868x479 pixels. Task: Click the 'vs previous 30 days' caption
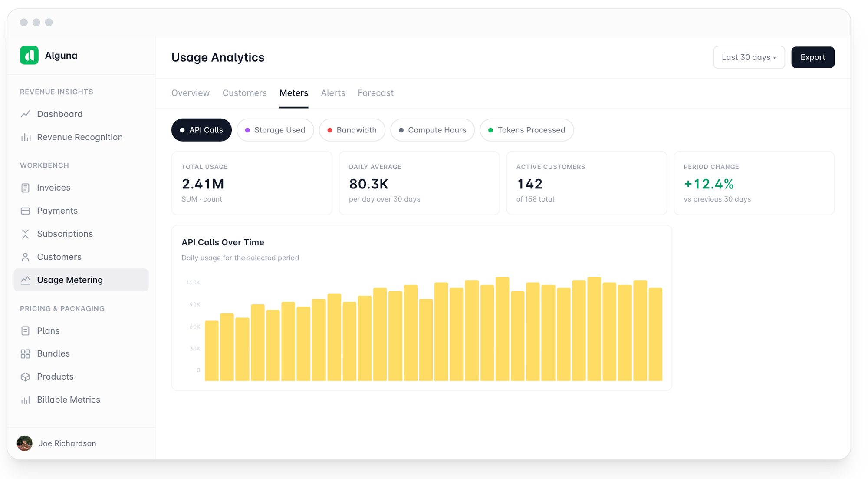(x=717, y=199)
